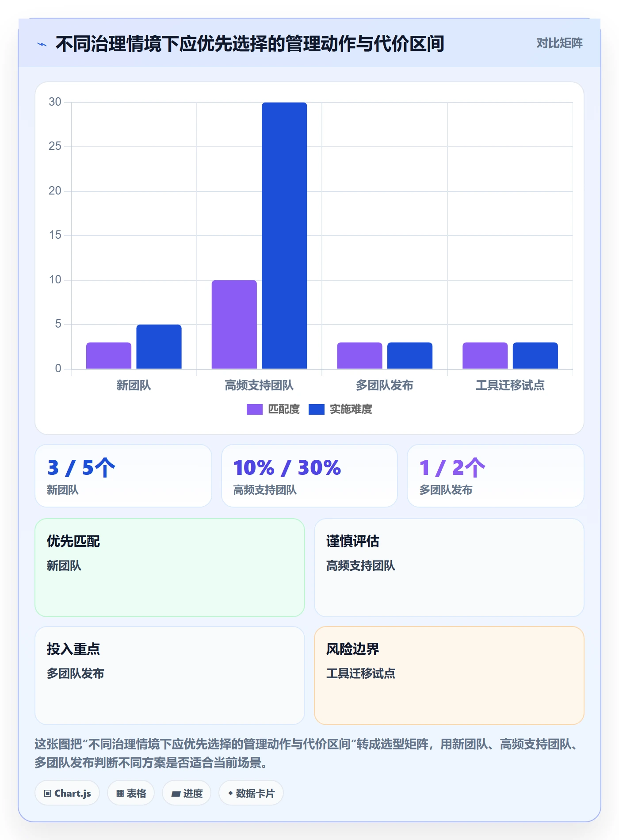619x840 pixels.
Task: Click the 1 / 2个 stat value
Action: coord(452,468)
